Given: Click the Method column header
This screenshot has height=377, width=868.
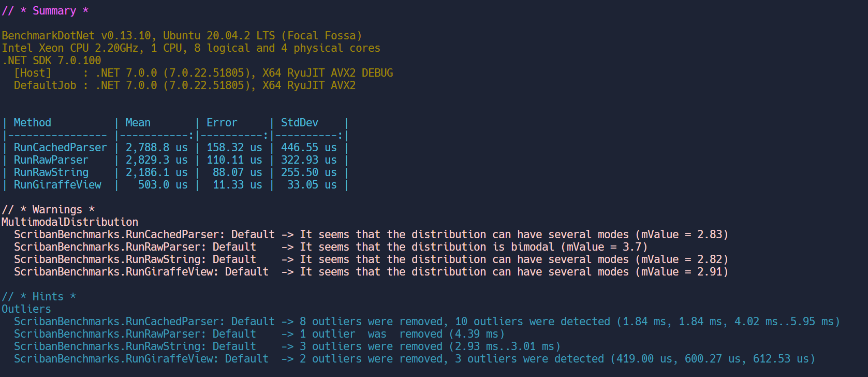Looking at the screenshot, I should (x=33, y=123).
